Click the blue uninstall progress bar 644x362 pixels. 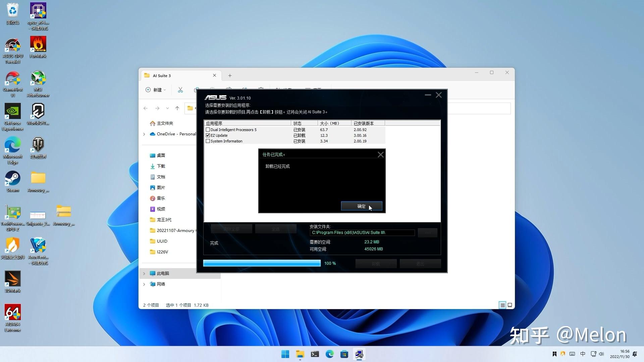click(x=262, y=263)
